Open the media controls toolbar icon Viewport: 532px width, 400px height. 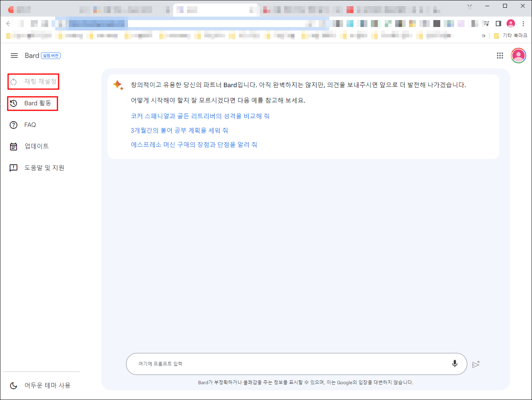tap(486, 24)
